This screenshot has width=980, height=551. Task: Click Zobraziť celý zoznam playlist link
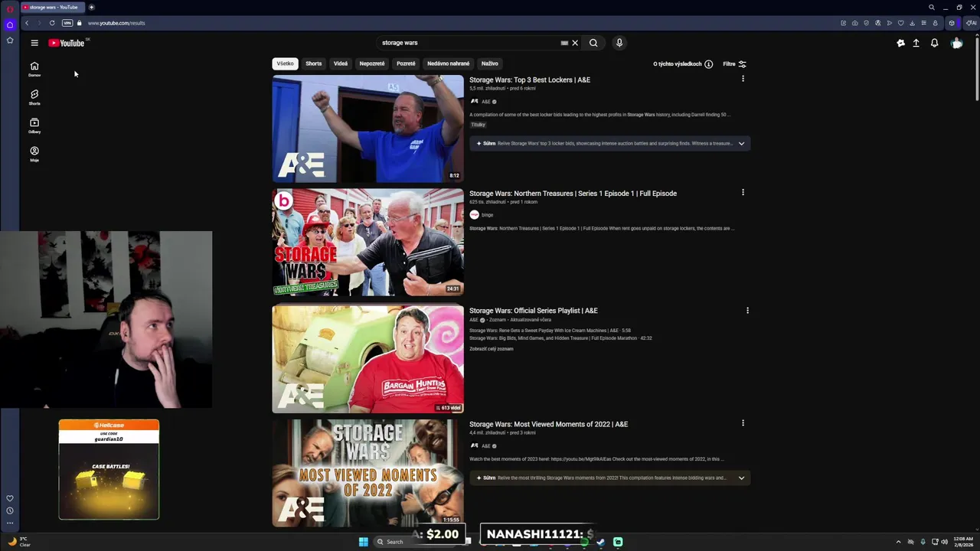[492, 349]
